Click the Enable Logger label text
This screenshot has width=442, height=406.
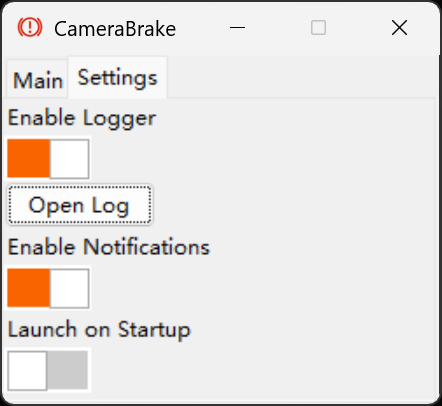[x=82, y=119]
